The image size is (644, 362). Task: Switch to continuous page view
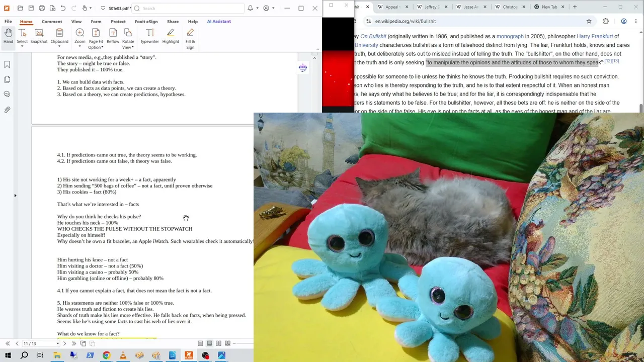click(x=210, y=343)
